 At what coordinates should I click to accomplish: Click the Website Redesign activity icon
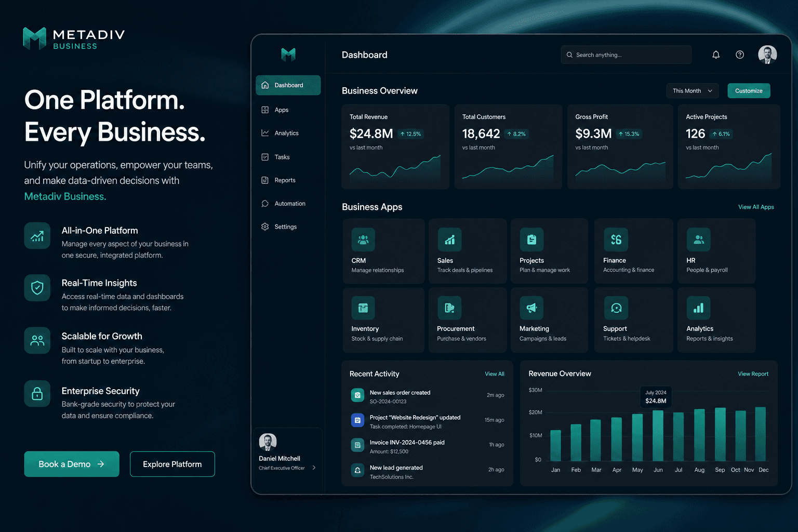357,420
